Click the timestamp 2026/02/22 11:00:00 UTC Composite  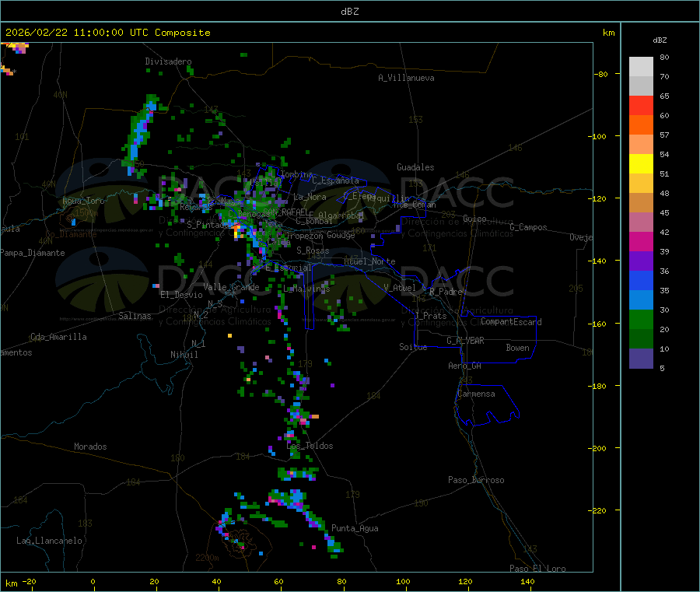coord(107,33)
